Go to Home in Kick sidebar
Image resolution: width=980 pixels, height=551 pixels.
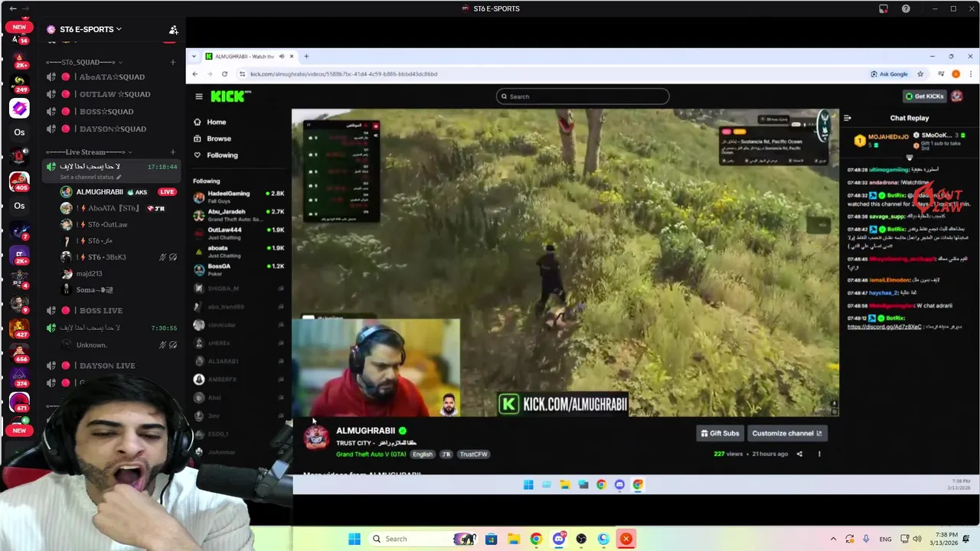tap(216, 122)
